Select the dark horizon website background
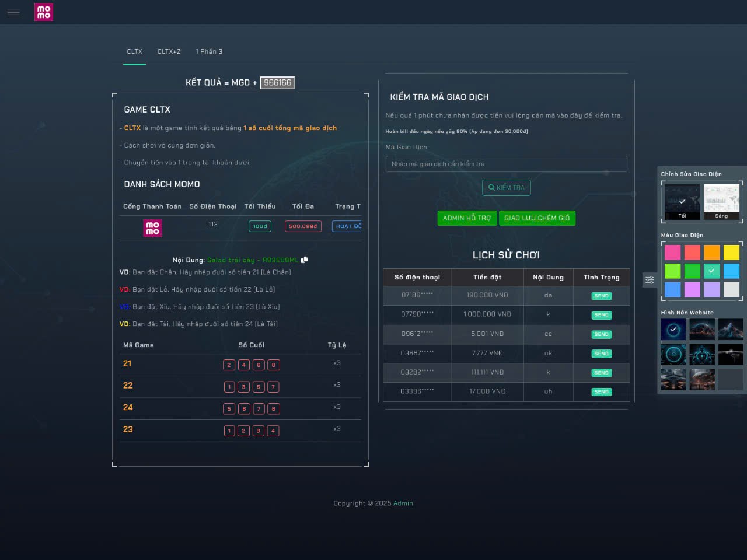The image size is (747, 560). (731, 355)
